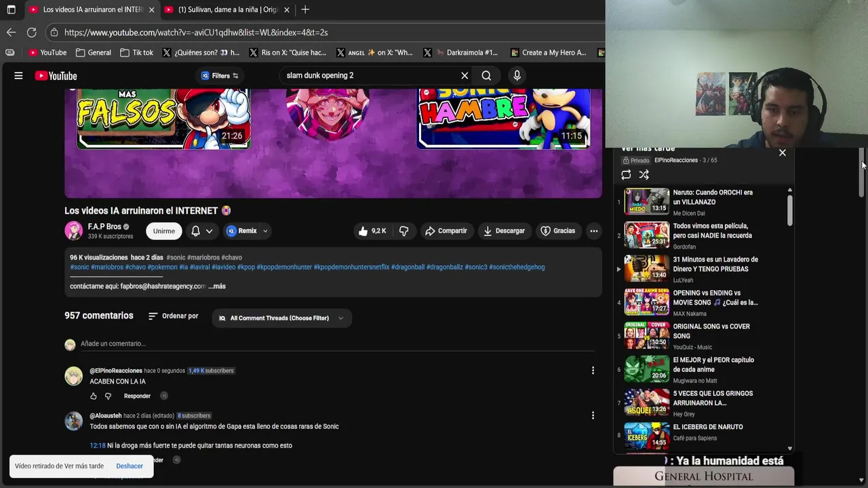Click the Añade un comentario field
The width and height of the screenshot is (868, 488).
coord(338,344)
